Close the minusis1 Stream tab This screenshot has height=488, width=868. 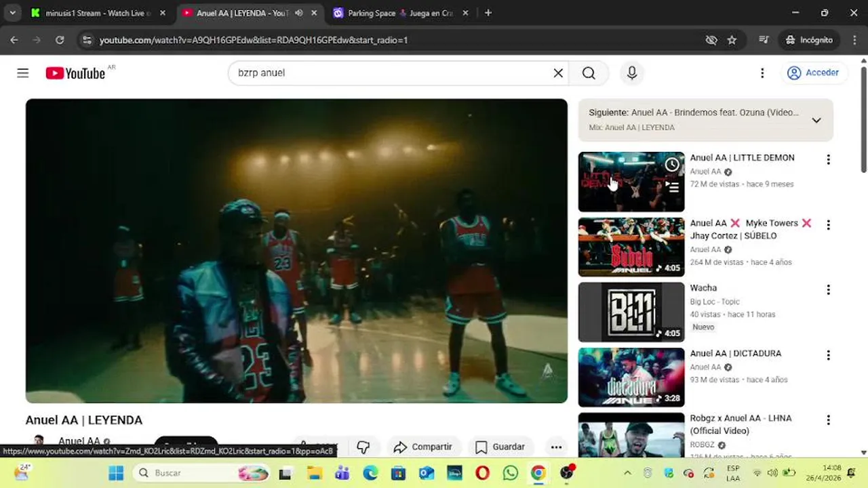pyautogui.click(x=162, y=13)
